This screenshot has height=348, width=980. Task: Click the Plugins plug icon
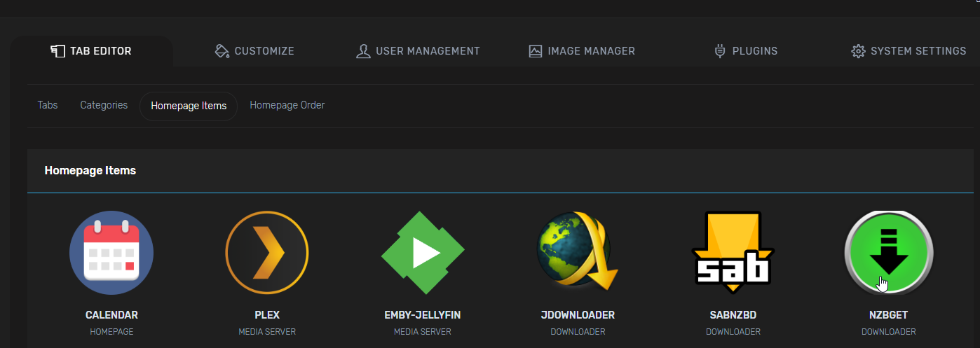click(719, 51)
